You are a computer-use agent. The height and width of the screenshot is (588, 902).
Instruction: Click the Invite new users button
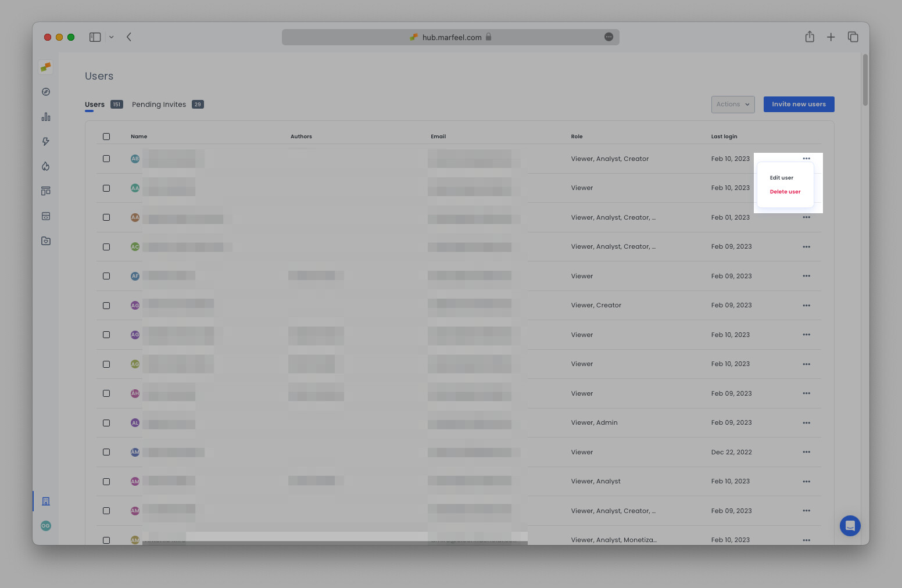(799, 104)
